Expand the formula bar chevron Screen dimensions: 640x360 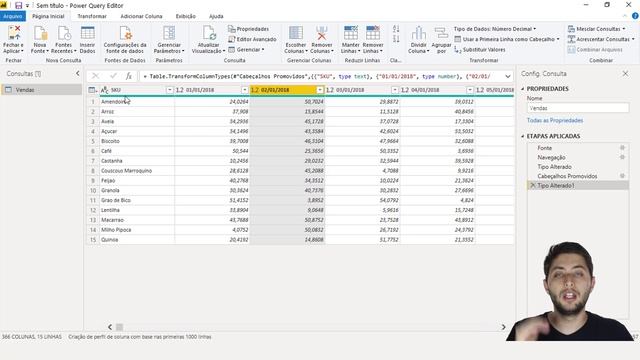coord(507,76)
